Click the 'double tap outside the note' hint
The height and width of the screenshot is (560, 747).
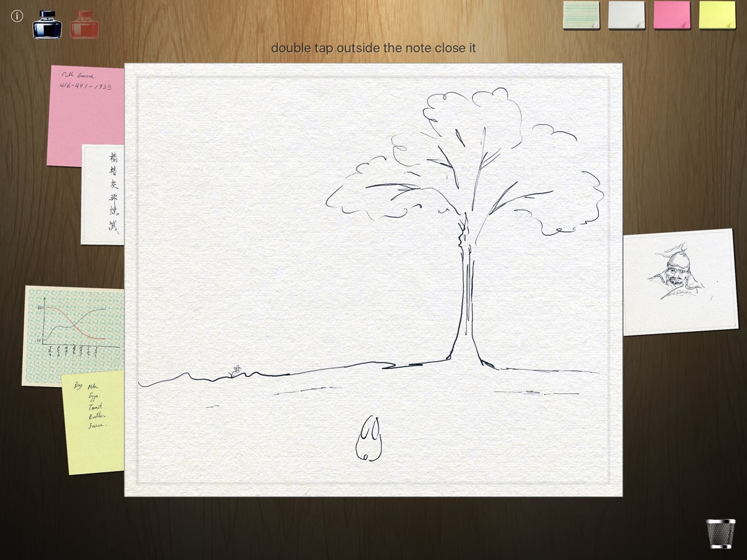click(x=374, y=47)
